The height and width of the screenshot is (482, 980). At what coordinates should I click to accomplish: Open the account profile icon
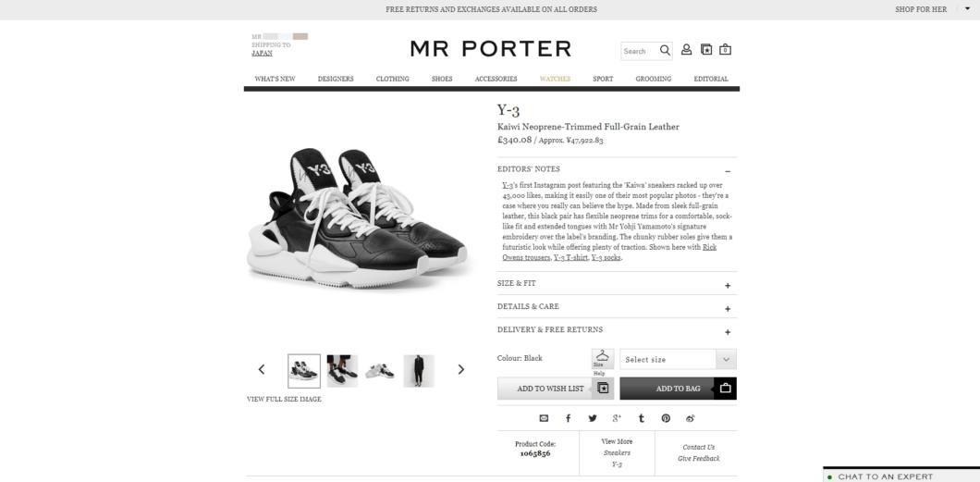click(x=686, y=49)
